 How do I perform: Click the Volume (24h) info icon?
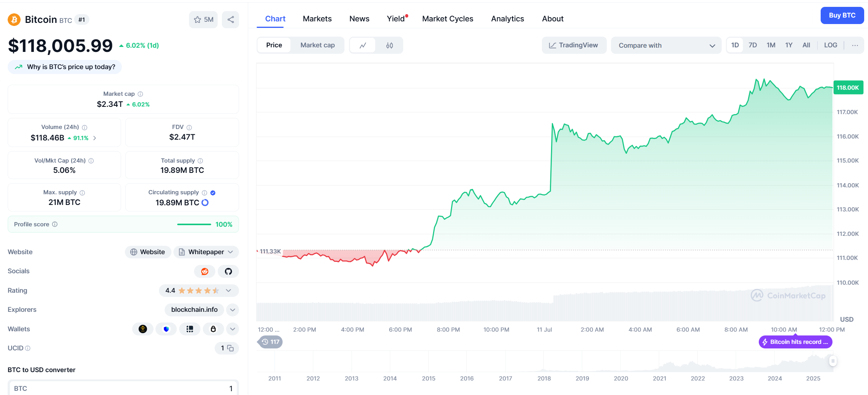(x=85, y=127)
